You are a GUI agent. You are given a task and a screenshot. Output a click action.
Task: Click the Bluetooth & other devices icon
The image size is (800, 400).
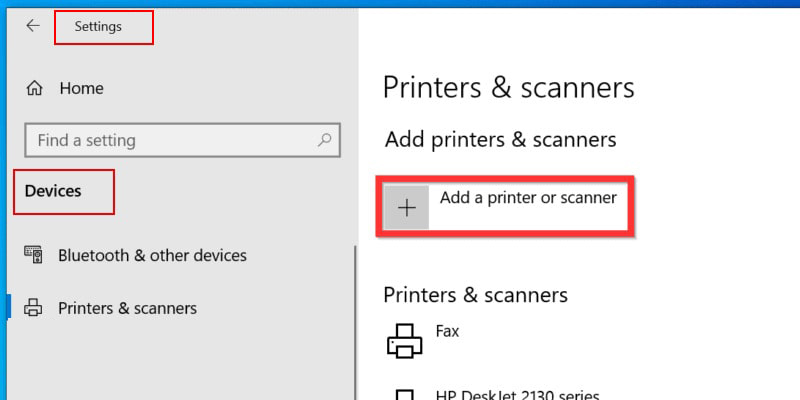(34, 255)
